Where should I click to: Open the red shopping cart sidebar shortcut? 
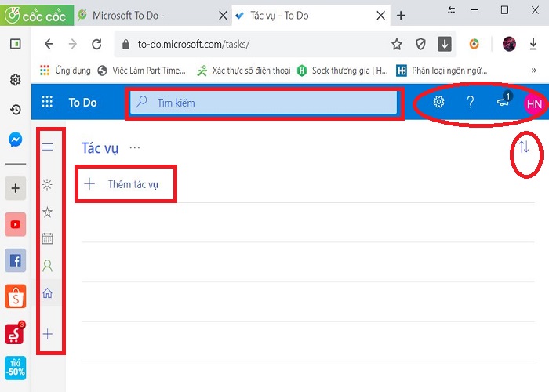(x=15, y=333)
